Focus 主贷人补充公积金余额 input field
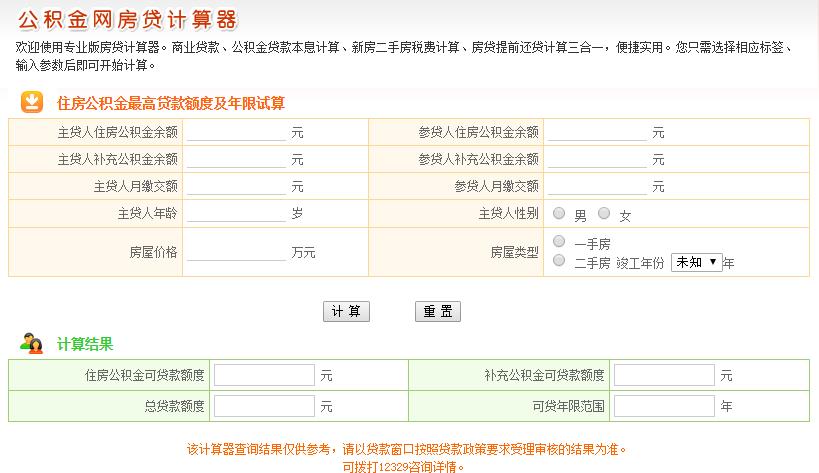This screenshot has height=473, width=819. [237, 159]
